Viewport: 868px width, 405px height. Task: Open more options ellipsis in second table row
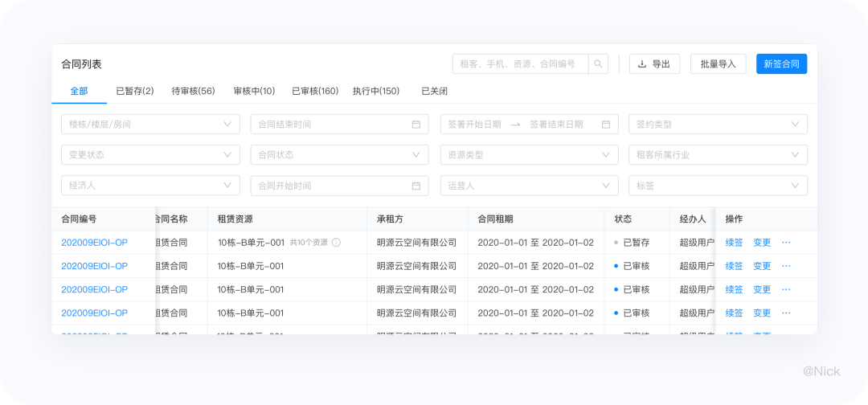pos(786,266)
